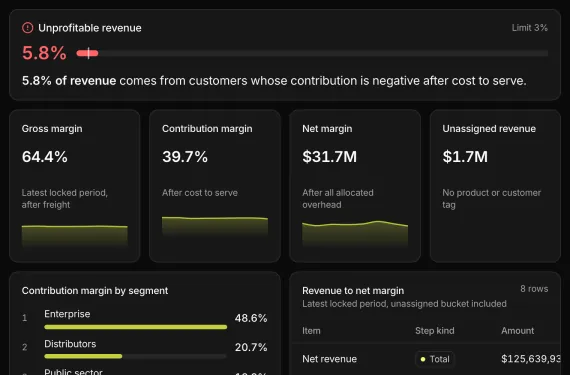Click the $31.7M net margin value
Viewport: 570px width, 375px height.
pos(330,157)
